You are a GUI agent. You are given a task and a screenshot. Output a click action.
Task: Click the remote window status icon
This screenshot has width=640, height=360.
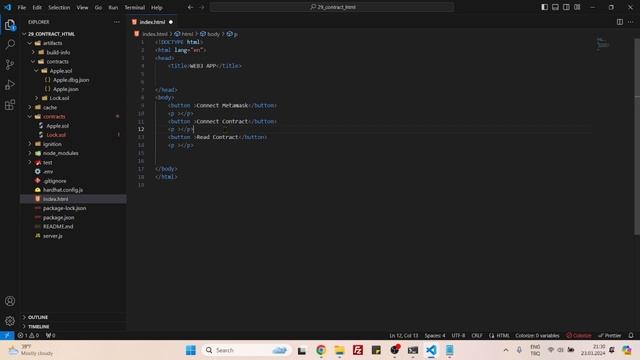(7, 336)
